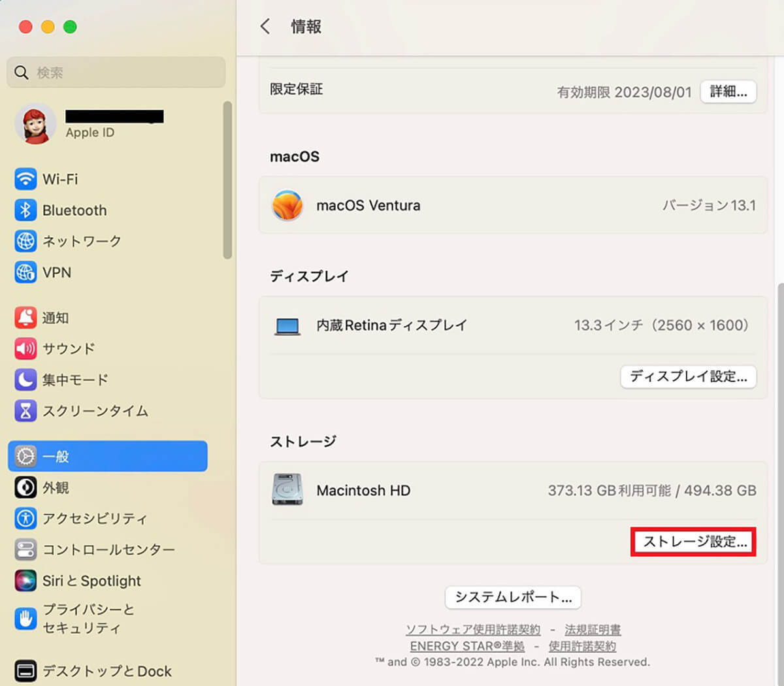
Task: Open デスクトップと Dock icon
Action: point(25,671)
